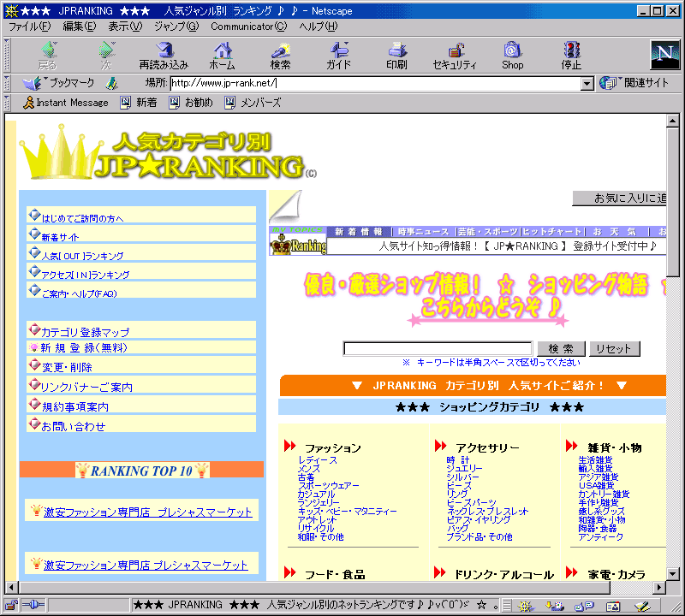Image resolution: width=685 pixels, height=616 pixels.
Task: Open ジュエリー accessory category link
Action: click(x=464, y=469)
